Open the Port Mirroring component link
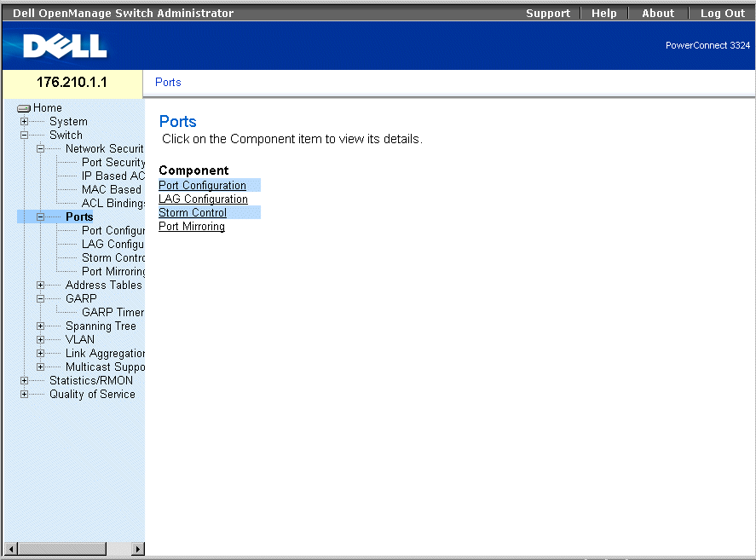The image size is (756, 560). [x=192, y=226]
